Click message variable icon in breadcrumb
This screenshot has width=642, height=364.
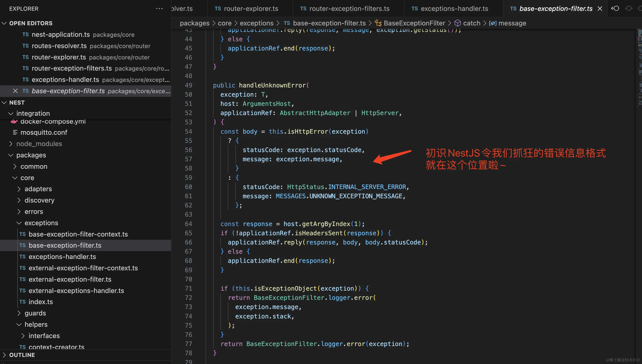493,23
